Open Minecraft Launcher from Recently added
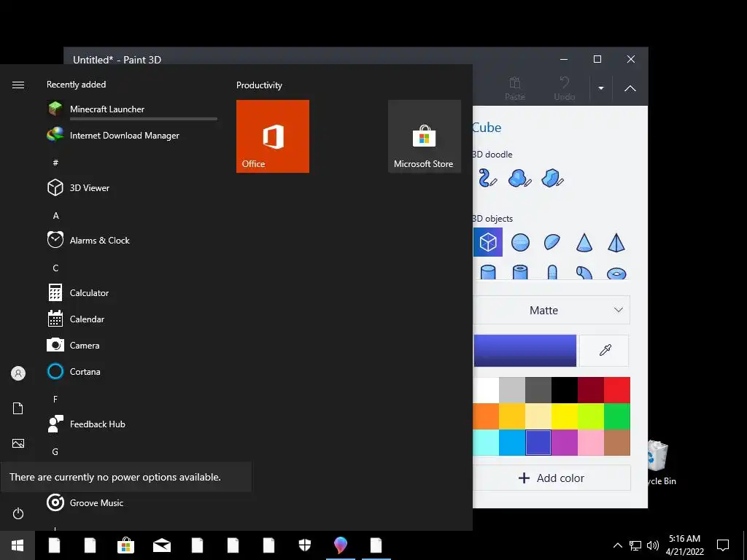747x560 pixels. [x=132, y=109]
